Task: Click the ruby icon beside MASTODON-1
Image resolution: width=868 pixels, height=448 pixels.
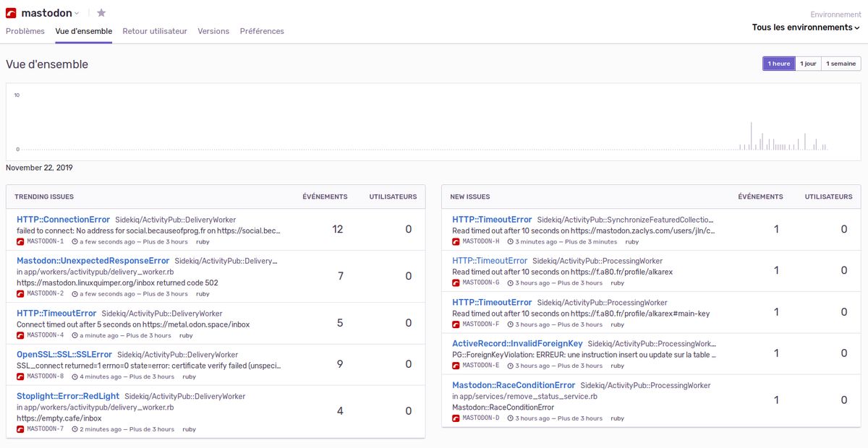Action: click(x=20, y=241)
